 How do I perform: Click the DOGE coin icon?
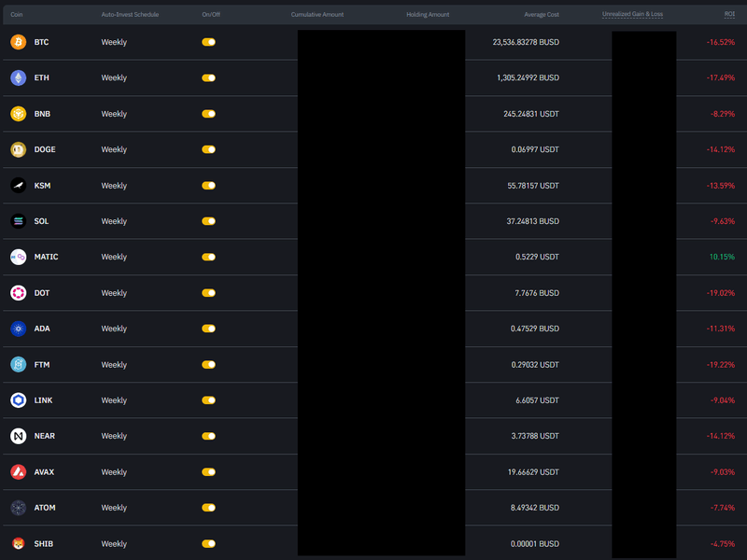click(x=18, y=149)
